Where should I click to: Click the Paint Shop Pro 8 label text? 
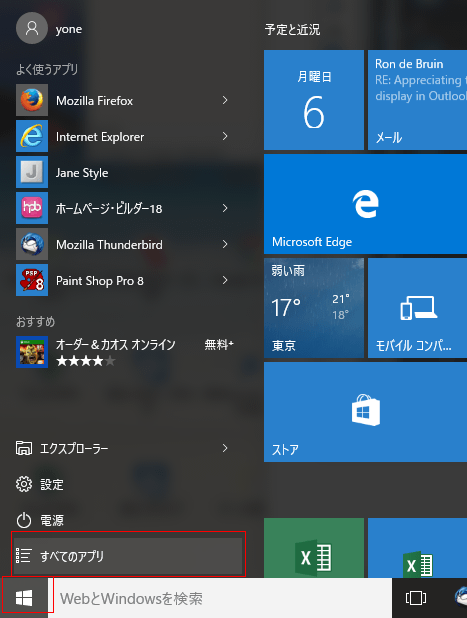(100, 281)
